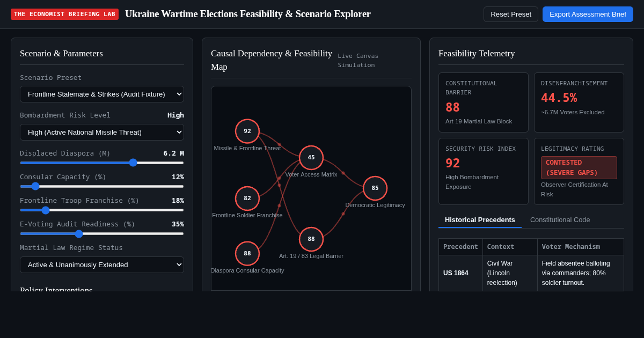This screenshot has width=644, height=338.
Task: Select the Democratic Legitimacy node (85)
Action: [375, 188]
